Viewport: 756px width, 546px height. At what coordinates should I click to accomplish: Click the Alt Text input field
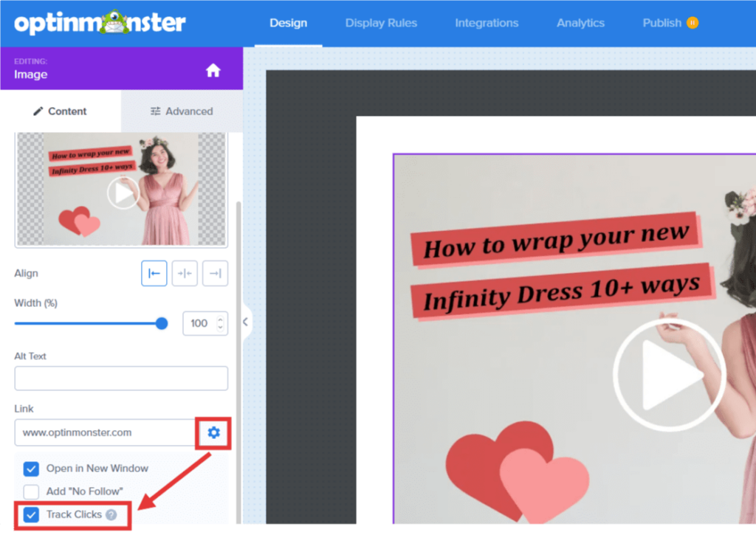tap(121, 379)
